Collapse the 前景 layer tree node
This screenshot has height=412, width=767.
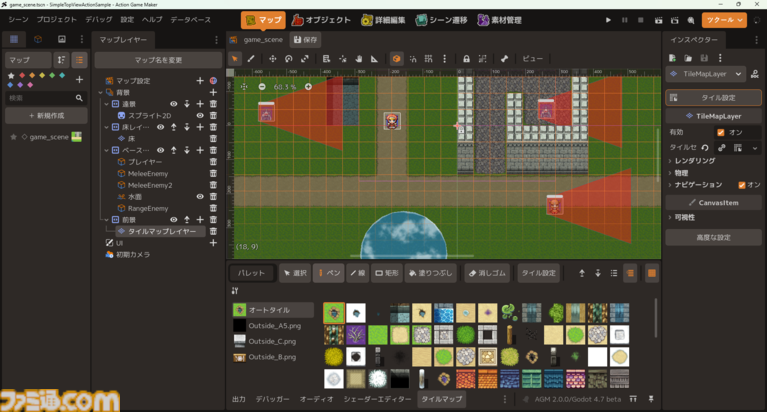click(x=107, y=220)
